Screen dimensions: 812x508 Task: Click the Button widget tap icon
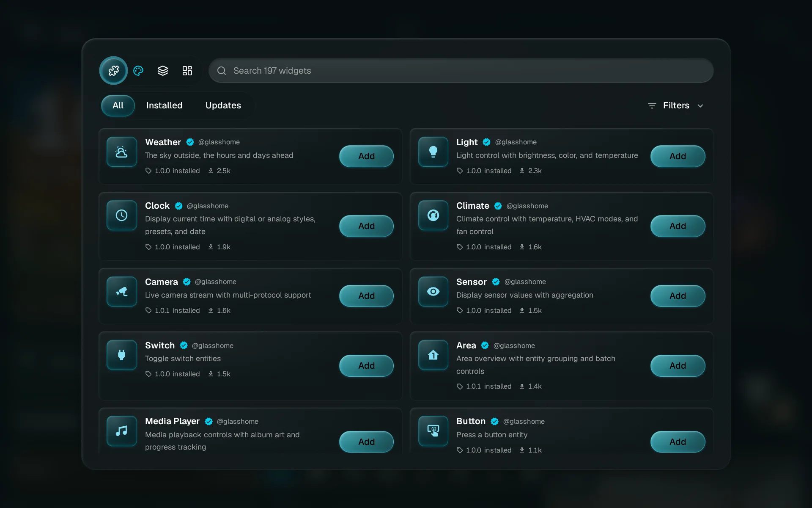(x=433, y=431)
